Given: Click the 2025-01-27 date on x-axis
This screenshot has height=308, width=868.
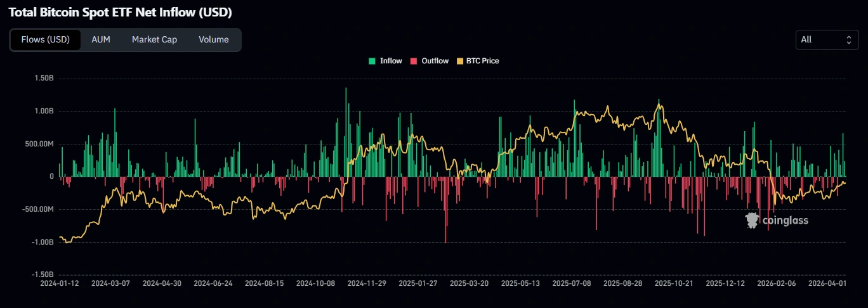Looking at the screenshot, I should (418, 283).
